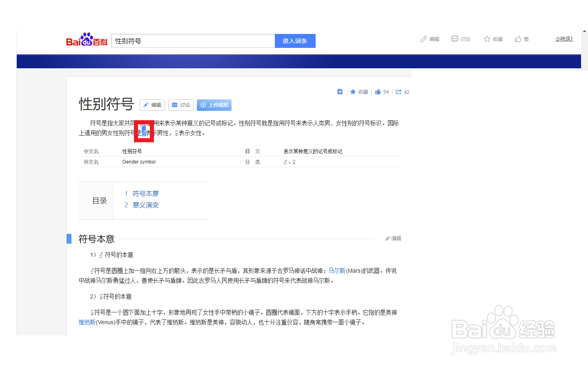The width and height of the screenshot is (588, 368).
Task: Click the thumbs-up icon showing 54 likes
Action: pos(381,92)
